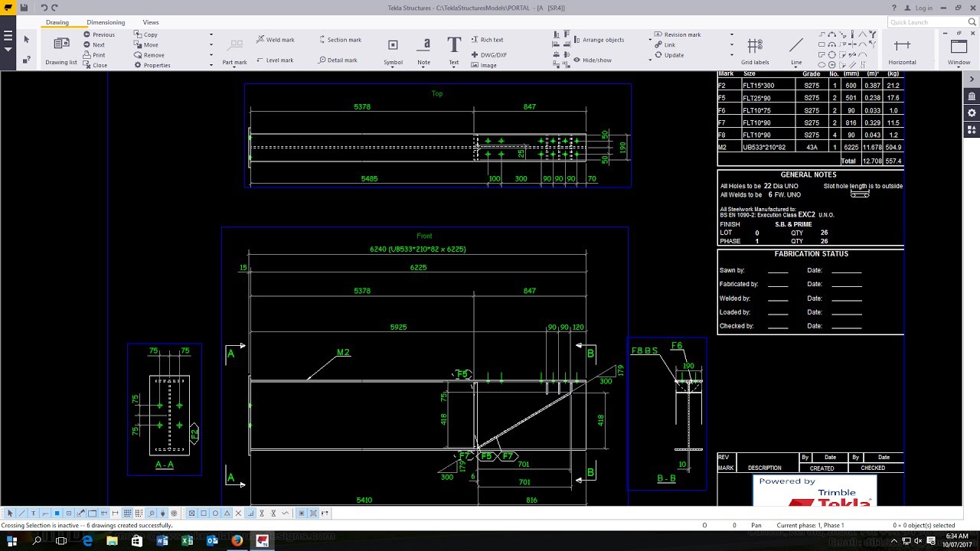Go to Next drawing
Viewport: 980px width, 551px height.
click(x=94, y=44)
